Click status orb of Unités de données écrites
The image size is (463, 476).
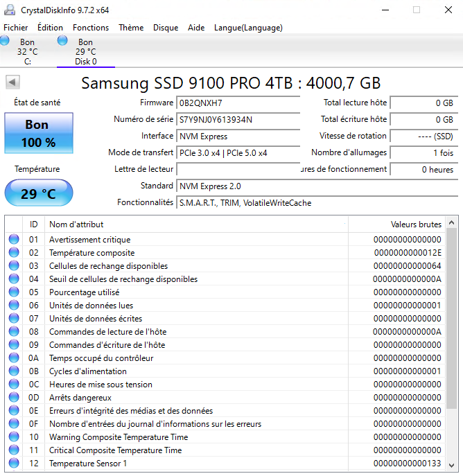pyautogui.click(x=14, y=318)
